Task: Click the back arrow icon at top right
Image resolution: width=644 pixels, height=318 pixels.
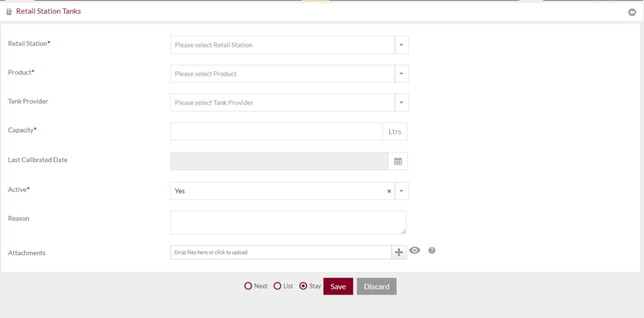Action: [632, 13]
